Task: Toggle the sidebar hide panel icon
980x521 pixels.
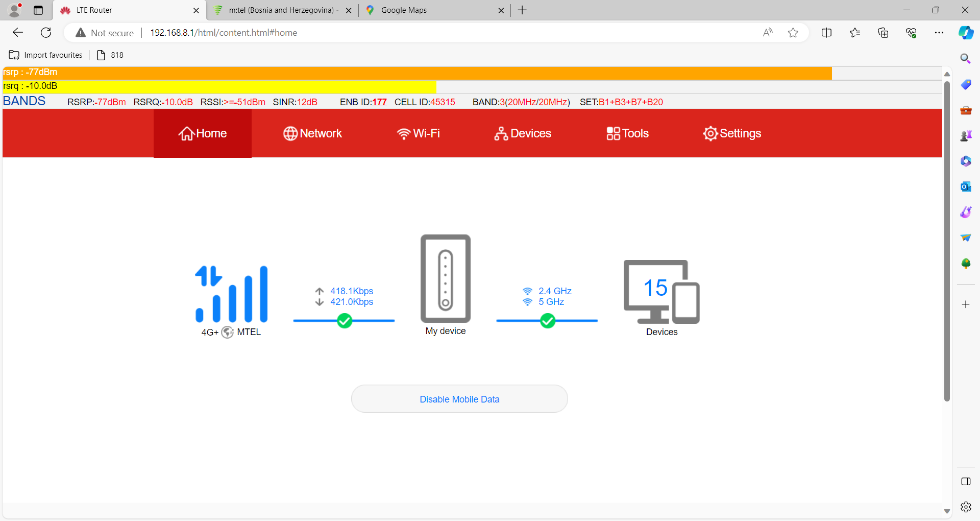Action: coord(966,482)
